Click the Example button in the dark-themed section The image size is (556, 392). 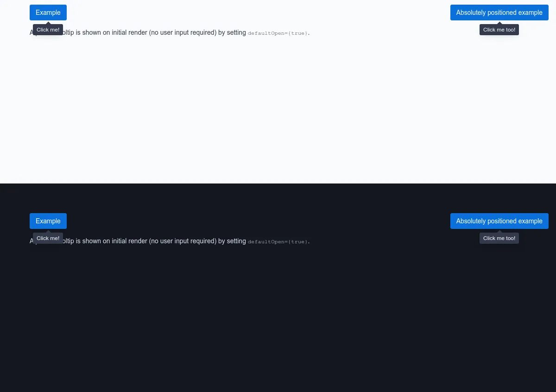tap(48, 221)
